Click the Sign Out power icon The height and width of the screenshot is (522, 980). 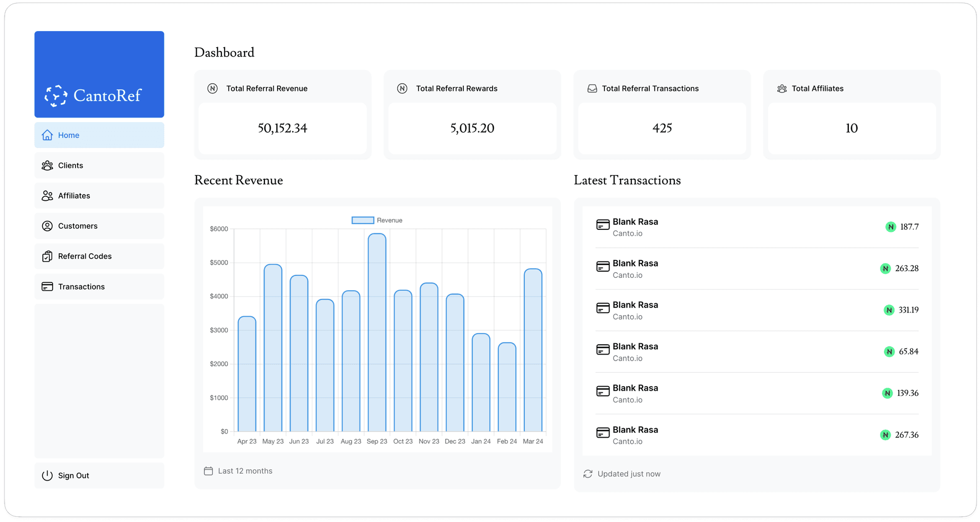47,476
